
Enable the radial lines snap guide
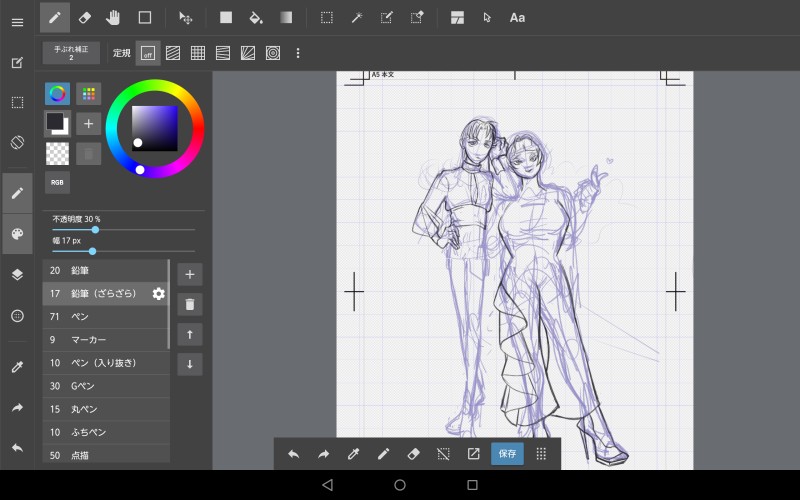click(248, 53)
